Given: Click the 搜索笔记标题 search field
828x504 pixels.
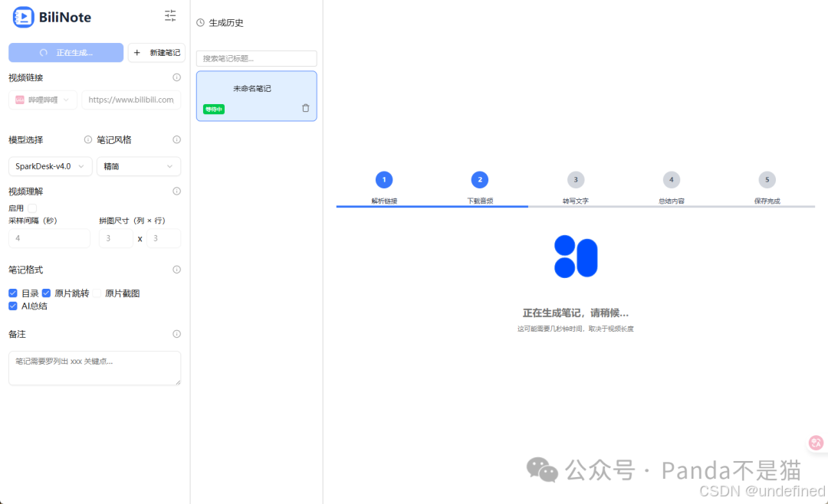Looking at the screenshot, I should point(257,58).
